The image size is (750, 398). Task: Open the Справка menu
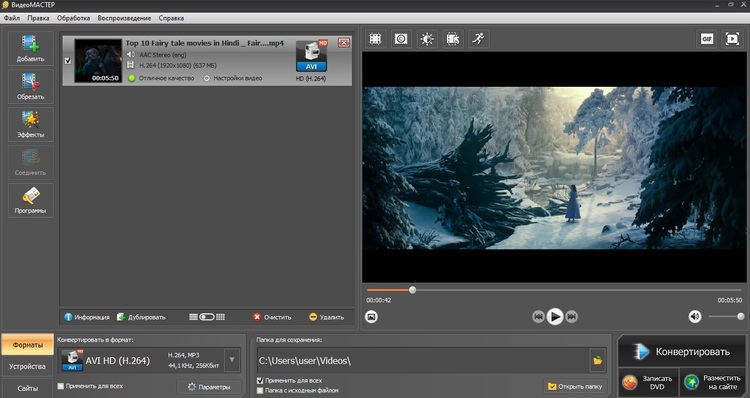pos(171,18)
